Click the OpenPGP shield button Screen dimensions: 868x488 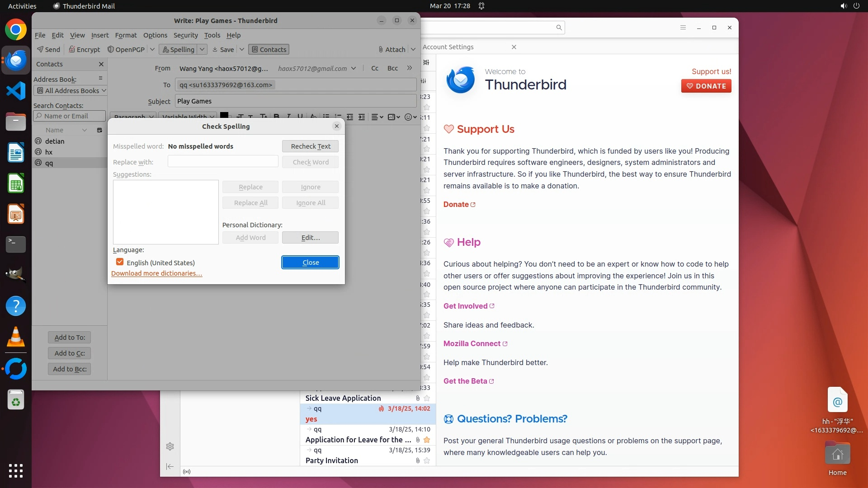(x=126, y=49)
